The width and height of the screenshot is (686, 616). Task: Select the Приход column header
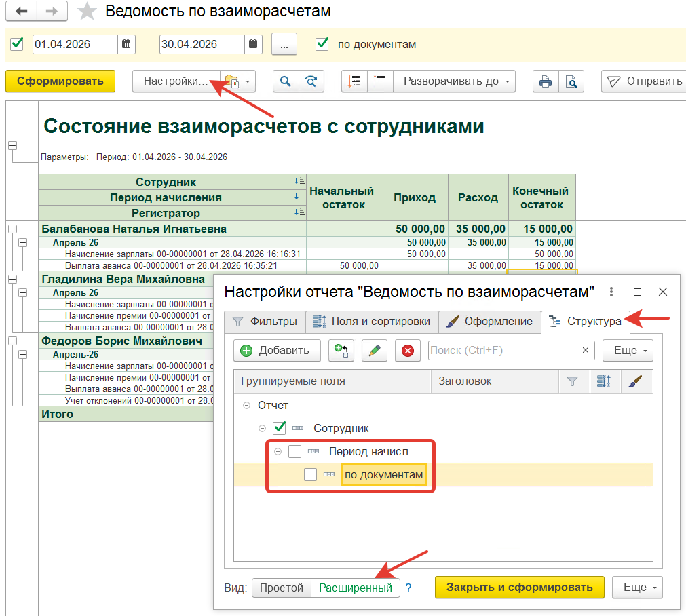coord(415,197)
